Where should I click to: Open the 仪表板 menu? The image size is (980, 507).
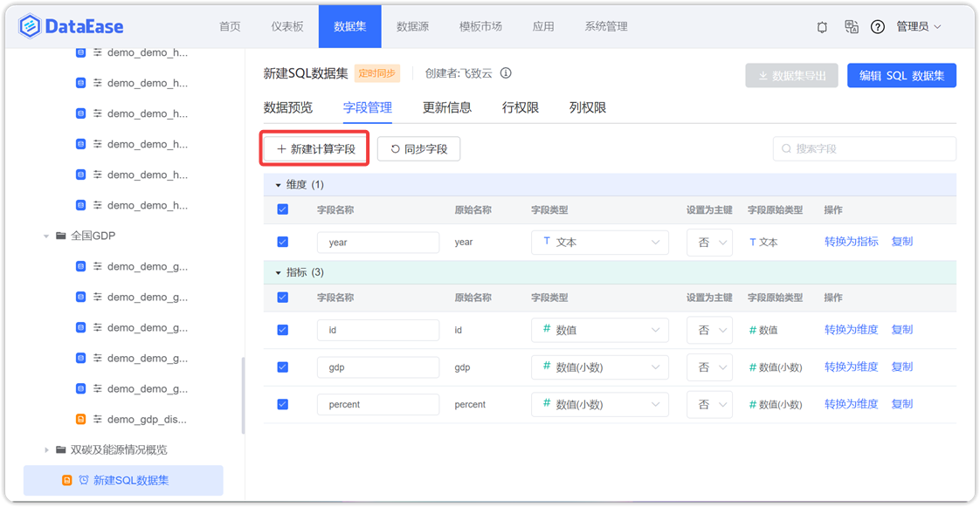(x=287, y=26)
